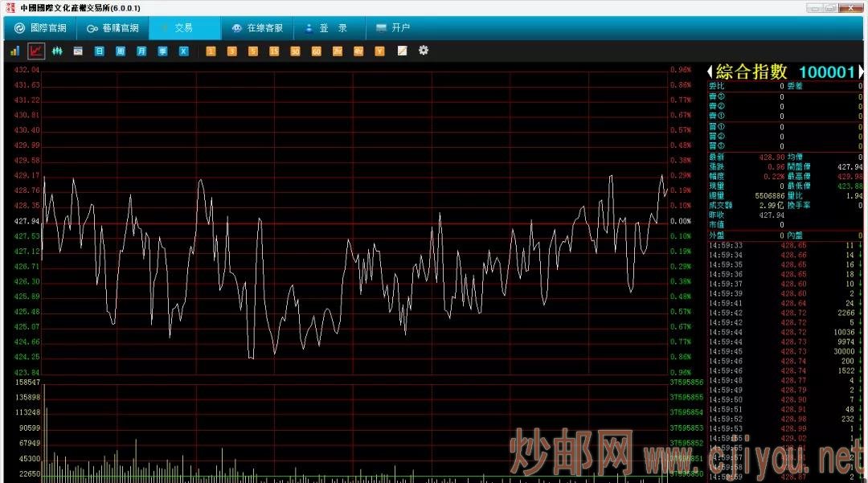This screenshot has width=868, height=483.
Task: Open the 在線客服 tab
Action: tap(257, 27)
